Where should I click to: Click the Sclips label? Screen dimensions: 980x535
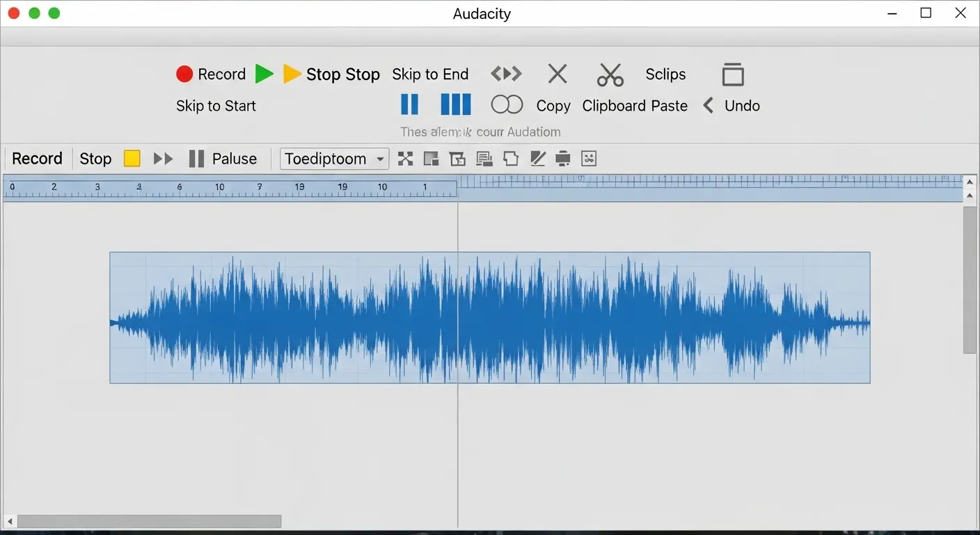pos(665,74)
